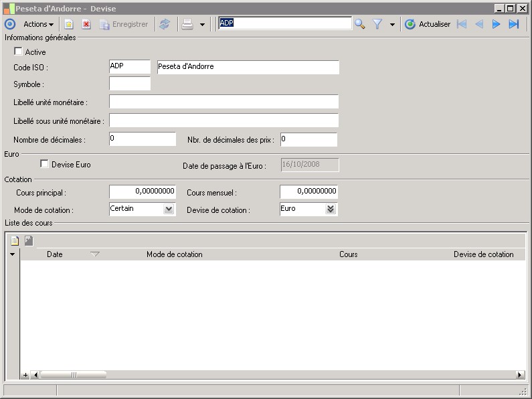Image resolution: width=532 pixels, height=399 pixels.
Task: Tick the Devise Euro checkbox
Action: coord(45,164)
